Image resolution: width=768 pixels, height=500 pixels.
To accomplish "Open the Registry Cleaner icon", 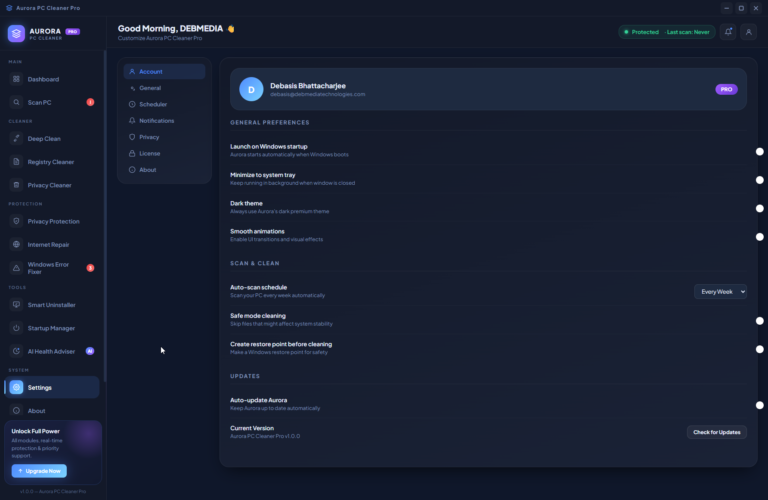I will point(16,162).
